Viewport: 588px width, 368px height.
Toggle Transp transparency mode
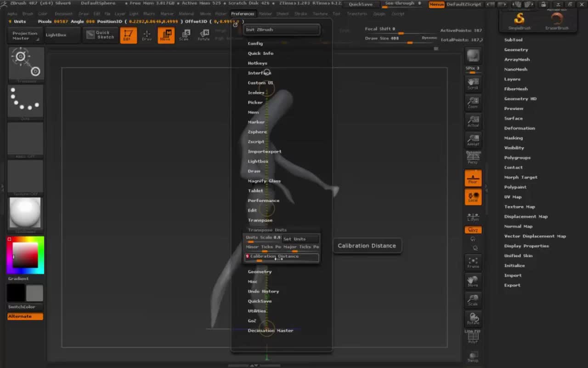click(x=473, y=356)
